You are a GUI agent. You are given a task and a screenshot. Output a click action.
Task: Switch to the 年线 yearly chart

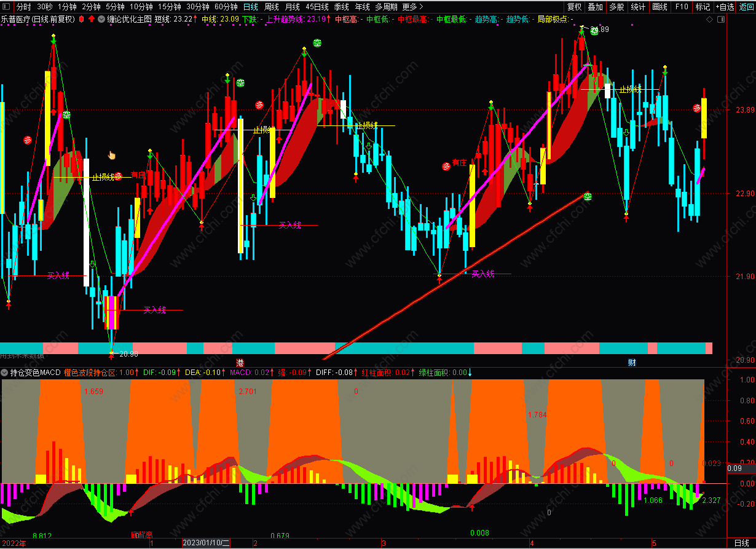coord(362,7)
